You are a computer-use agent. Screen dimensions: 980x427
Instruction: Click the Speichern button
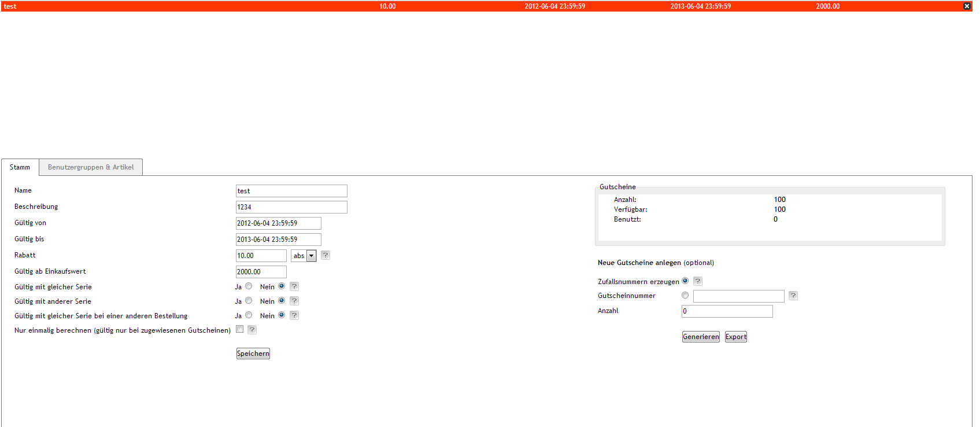[253, 354]
